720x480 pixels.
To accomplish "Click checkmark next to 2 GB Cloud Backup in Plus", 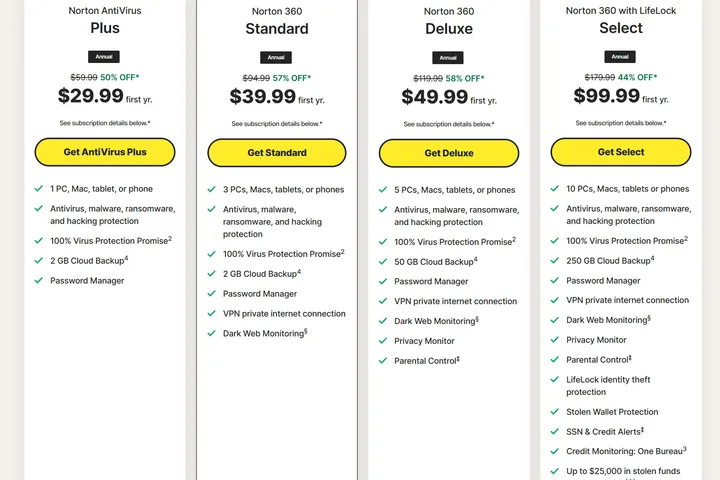I will pyautogui.click(x=38, y=261).
